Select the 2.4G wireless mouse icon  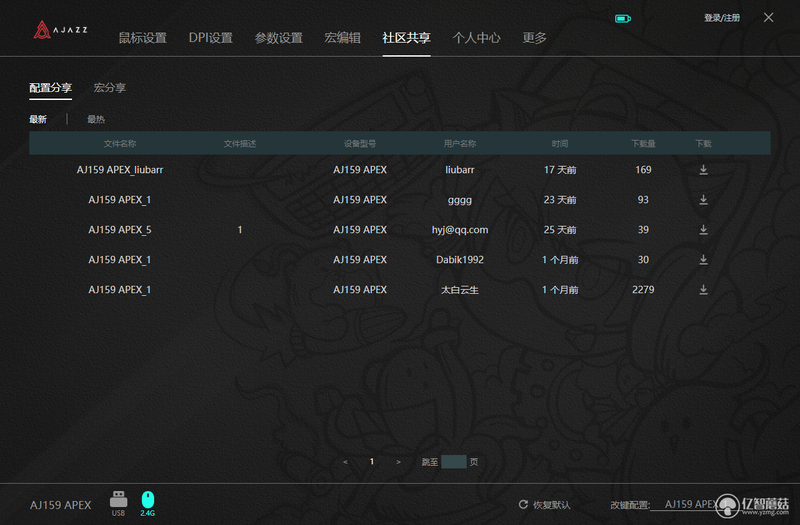[x=147, y=504]
